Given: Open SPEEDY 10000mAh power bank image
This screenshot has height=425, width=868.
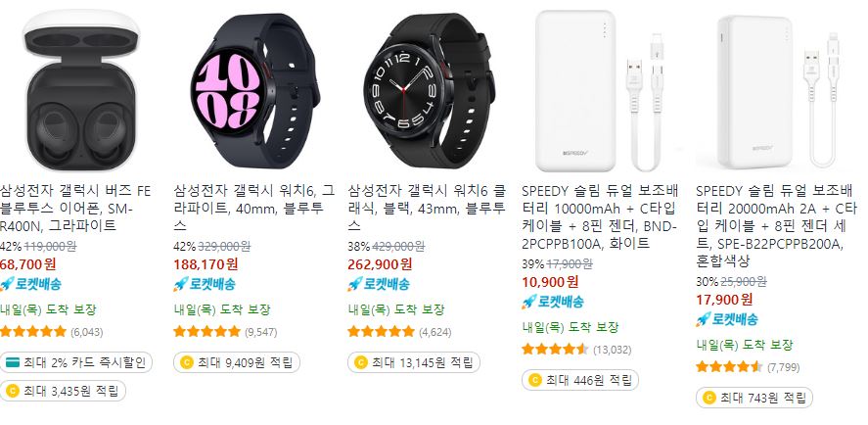Looking at the screenshot, I should pyautogui.click(x=601, y=91).
